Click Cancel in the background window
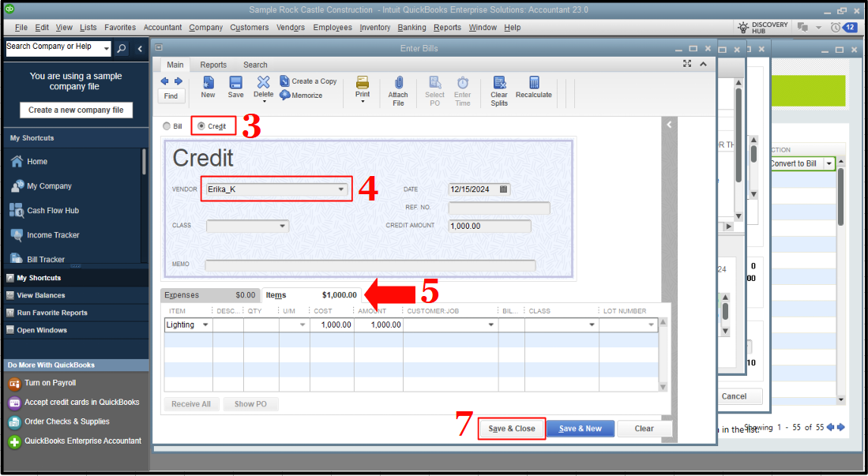868x476 pixels. [x=734, y=396]
